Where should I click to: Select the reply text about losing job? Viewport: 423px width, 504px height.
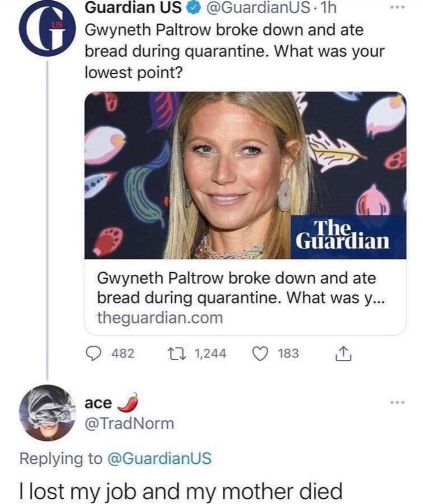coord(180,491)
